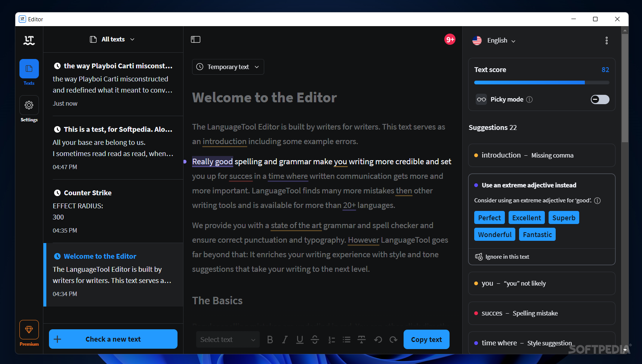Click the All texts document icon
Viewport: 642px width, 364px height.
pyautogui.click(x=93, y=39)
